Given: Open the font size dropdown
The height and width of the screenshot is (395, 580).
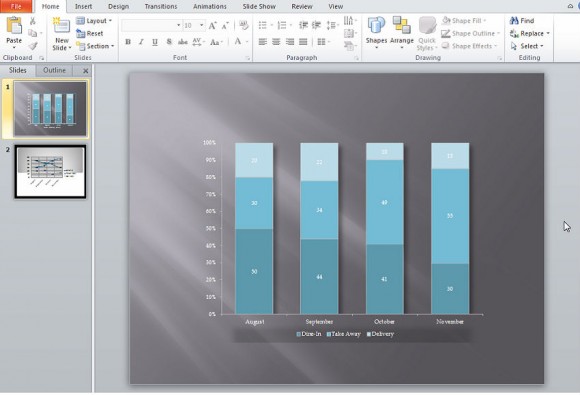Looking at the screenshot, I should click(202, 25).
